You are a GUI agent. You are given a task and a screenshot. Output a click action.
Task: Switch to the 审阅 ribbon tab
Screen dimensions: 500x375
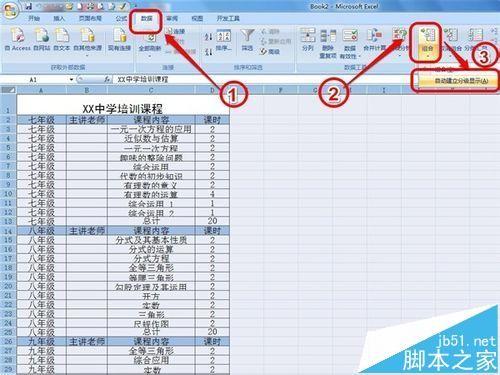coord(172,18)
